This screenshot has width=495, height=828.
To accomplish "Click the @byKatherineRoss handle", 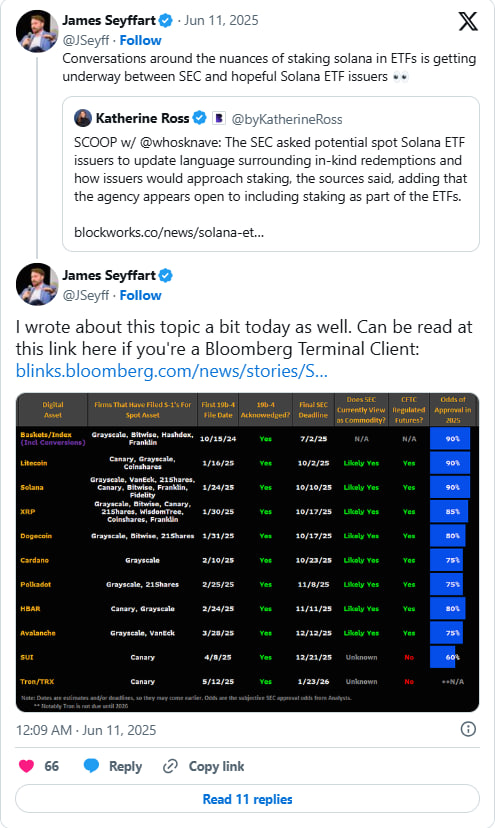I will 287,119.
